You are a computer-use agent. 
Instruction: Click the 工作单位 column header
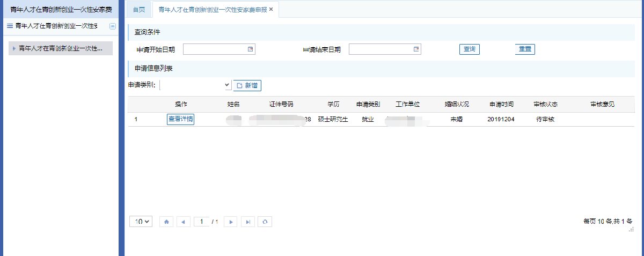407,104
